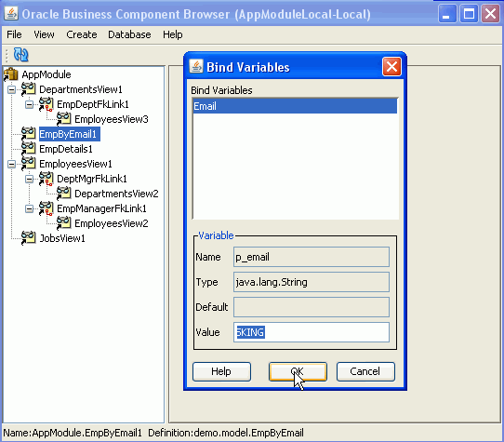Collapse the DepartmentsView1 tree node
Image resolution: width=504 pixels, height=442 pixels.
pos(11,89)
